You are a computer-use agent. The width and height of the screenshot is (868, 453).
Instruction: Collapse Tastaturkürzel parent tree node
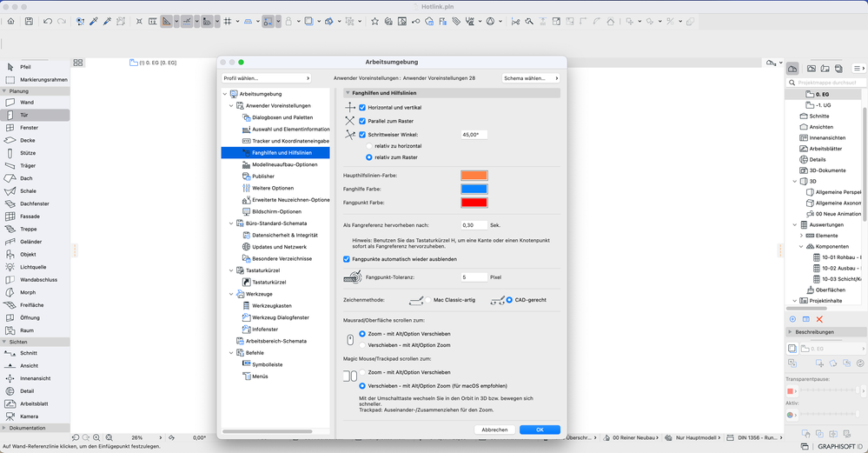point(231,270)
